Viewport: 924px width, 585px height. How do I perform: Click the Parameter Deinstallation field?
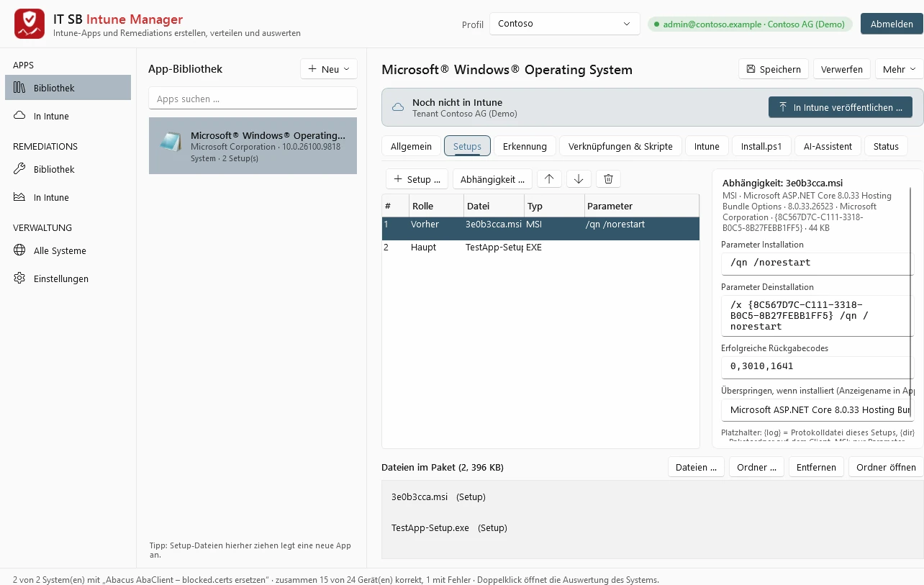tap(817, 315)
